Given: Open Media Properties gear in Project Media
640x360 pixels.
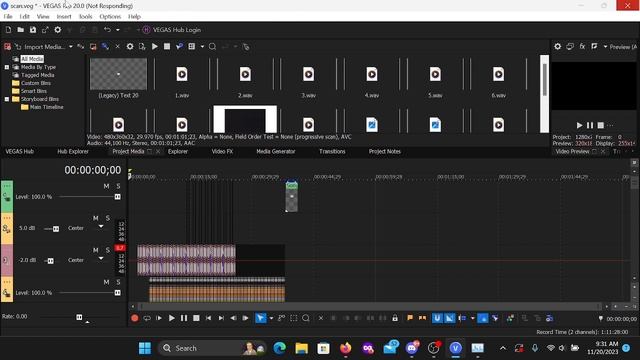Looking at the screenshot, I should [130, 47].
